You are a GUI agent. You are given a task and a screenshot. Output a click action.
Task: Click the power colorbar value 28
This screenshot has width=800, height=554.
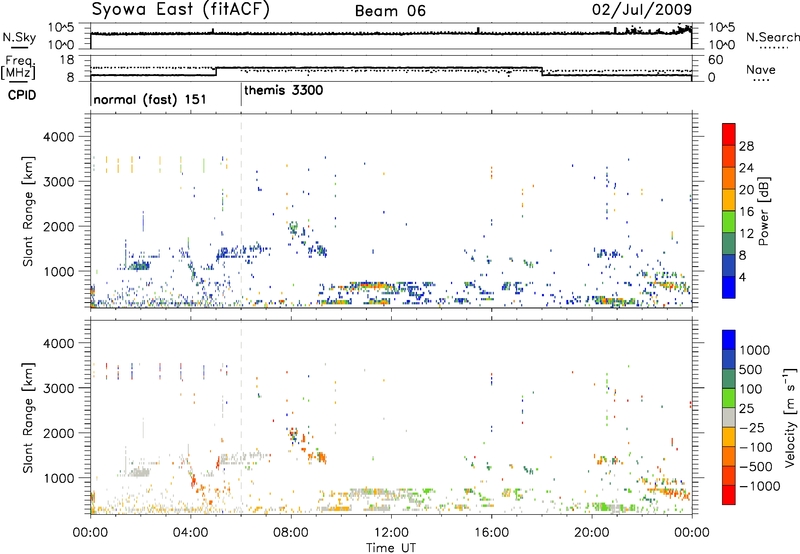pyautogui.click(x=746, y=146)
